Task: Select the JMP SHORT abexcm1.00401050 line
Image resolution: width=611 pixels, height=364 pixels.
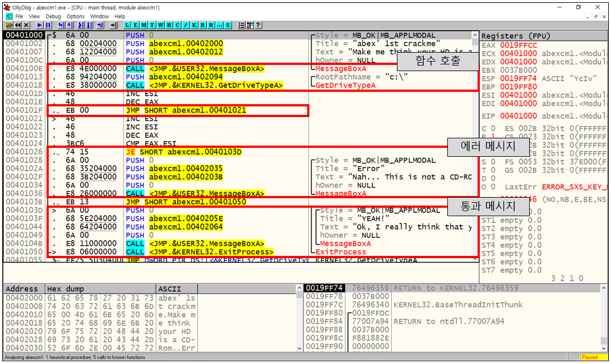Action: coord(237,202)
